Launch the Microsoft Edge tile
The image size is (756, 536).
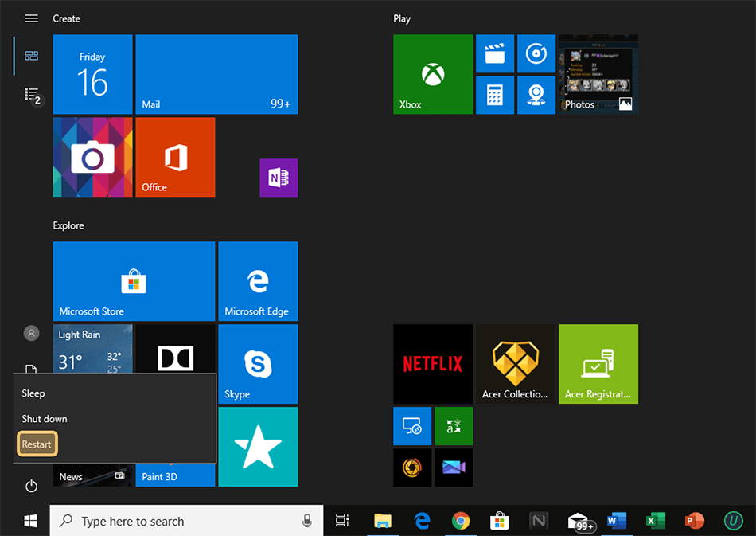[258, 281]
